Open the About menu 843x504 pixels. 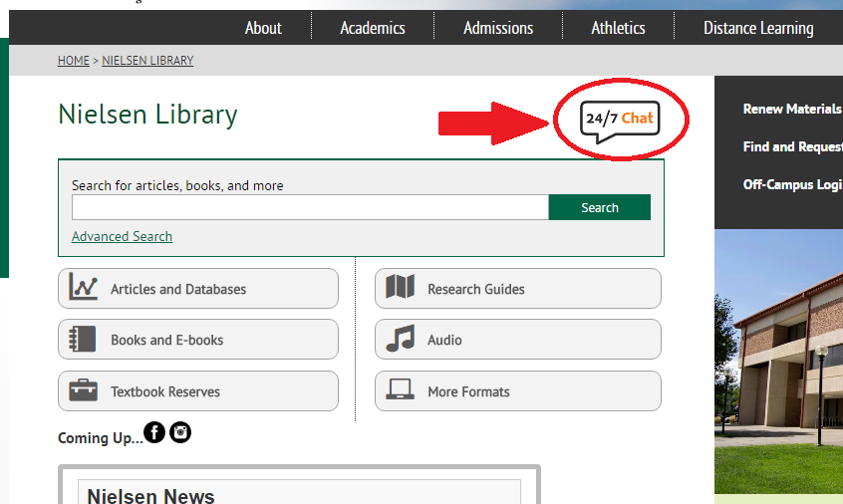click(x=263, y=28)
